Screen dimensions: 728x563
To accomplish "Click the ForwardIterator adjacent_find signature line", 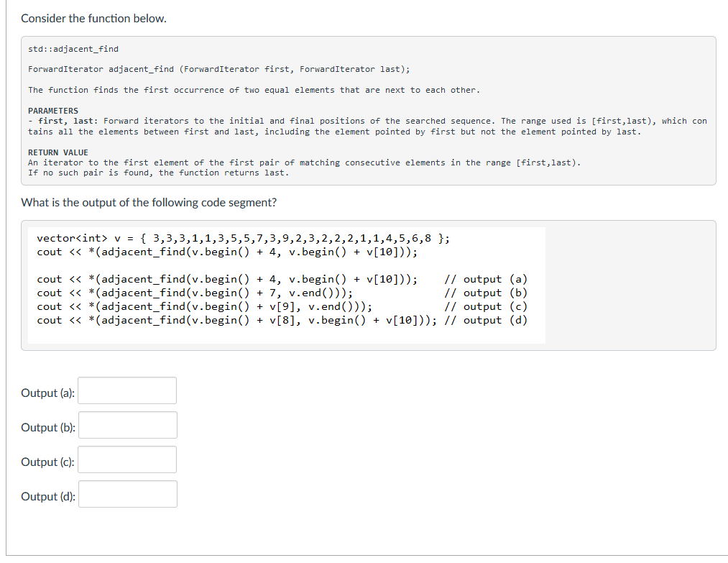I will pos(218,69).
